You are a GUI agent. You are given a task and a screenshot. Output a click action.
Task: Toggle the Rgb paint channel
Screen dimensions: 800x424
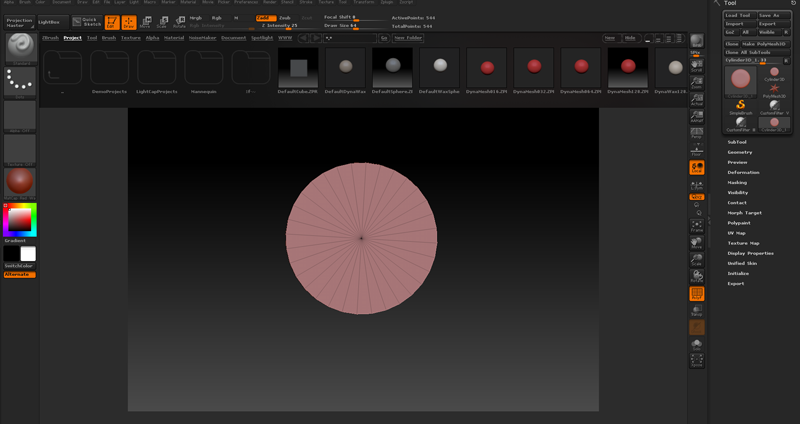[217, 17]
